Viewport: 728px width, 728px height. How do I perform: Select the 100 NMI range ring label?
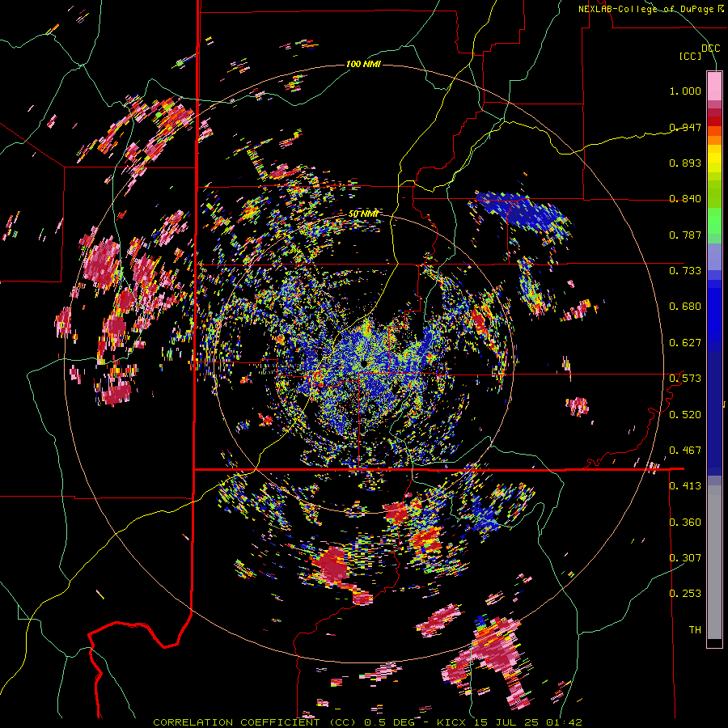(363, 64)
